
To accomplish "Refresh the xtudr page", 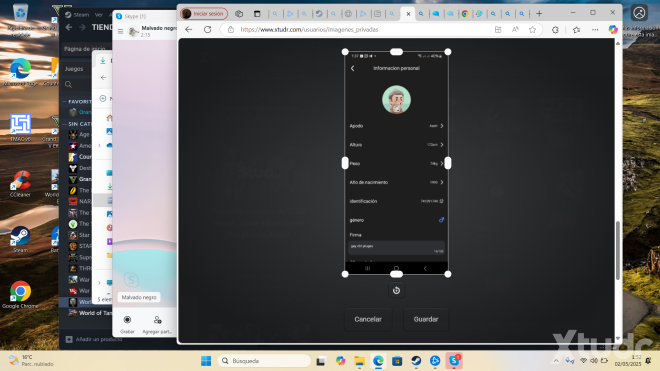I will pos(208,29).
